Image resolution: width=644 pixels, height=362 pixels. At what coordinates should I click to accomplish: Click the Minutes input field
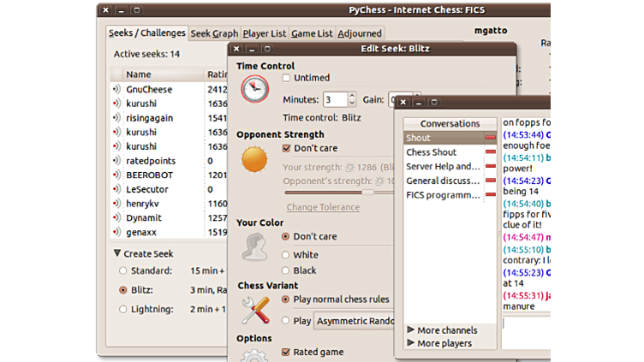334,99
